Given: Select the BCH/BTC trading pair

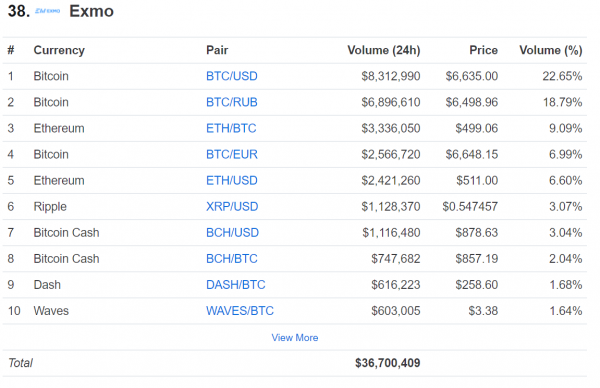Looking at the screenshot, I should [232, 259].
